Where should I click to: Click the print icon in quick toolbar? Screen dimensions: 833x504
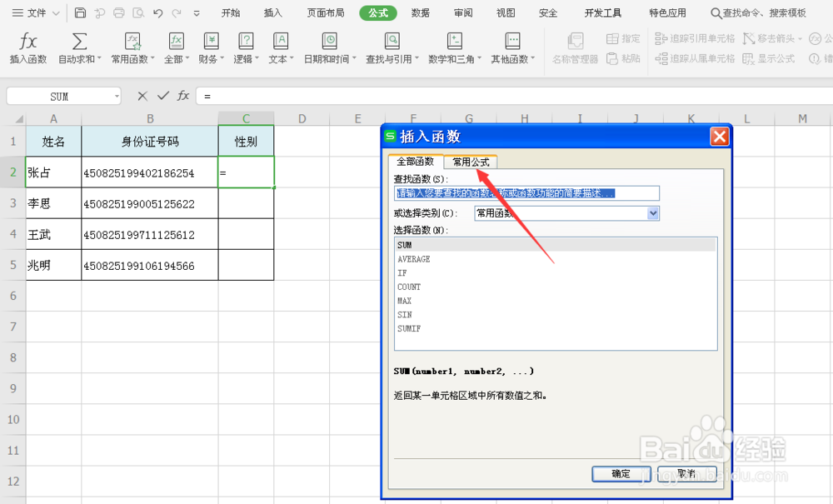pyautogui.click(x=119, y=12)
